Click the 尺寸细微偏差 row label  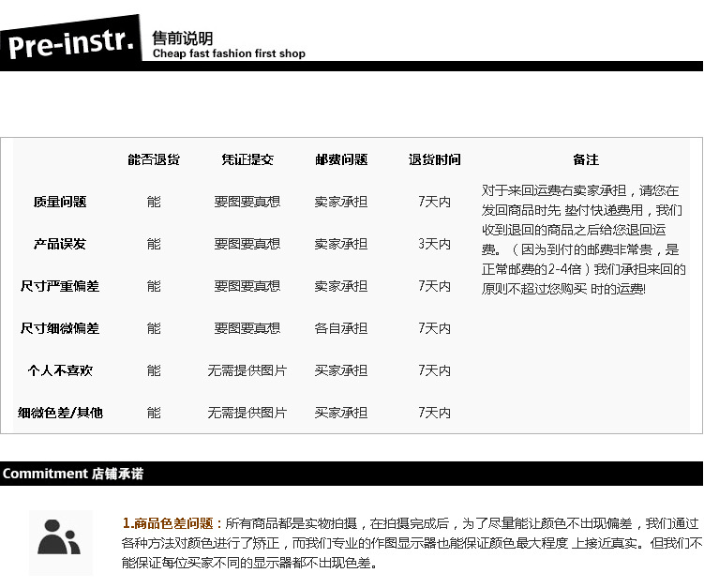(x=60, y=328)
